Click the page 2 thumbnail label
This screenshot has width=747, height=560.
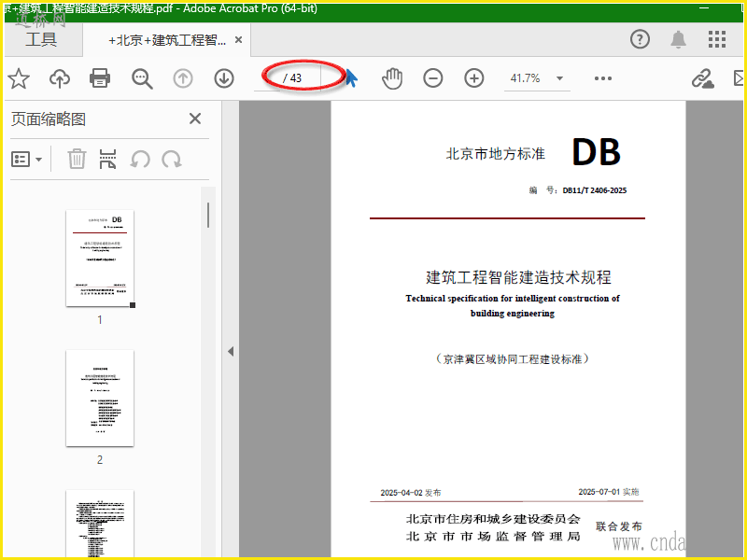(100, 459)
